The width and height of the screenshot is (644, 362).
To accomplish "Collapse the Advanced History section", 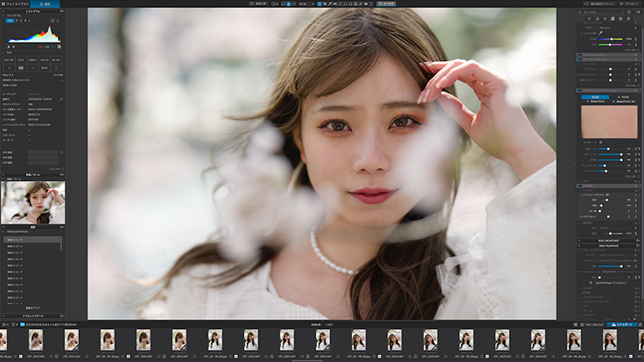I will click(x=3, y=232).
